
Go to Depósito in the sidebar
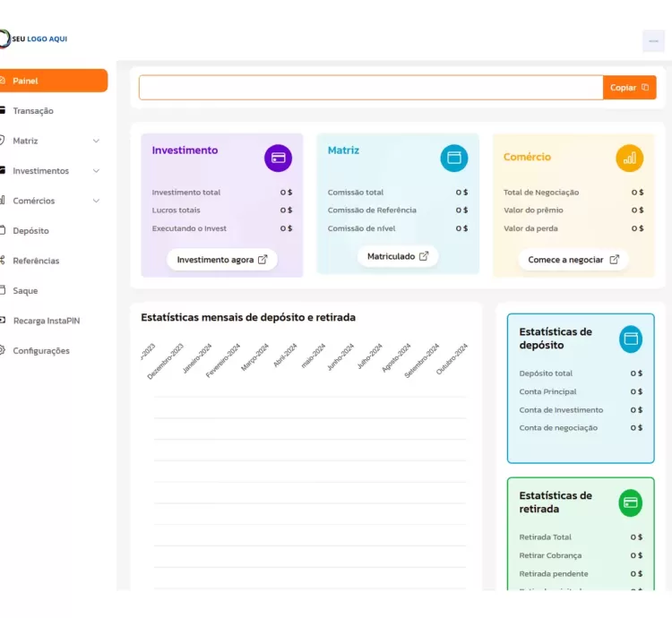(x=30, y=231)
